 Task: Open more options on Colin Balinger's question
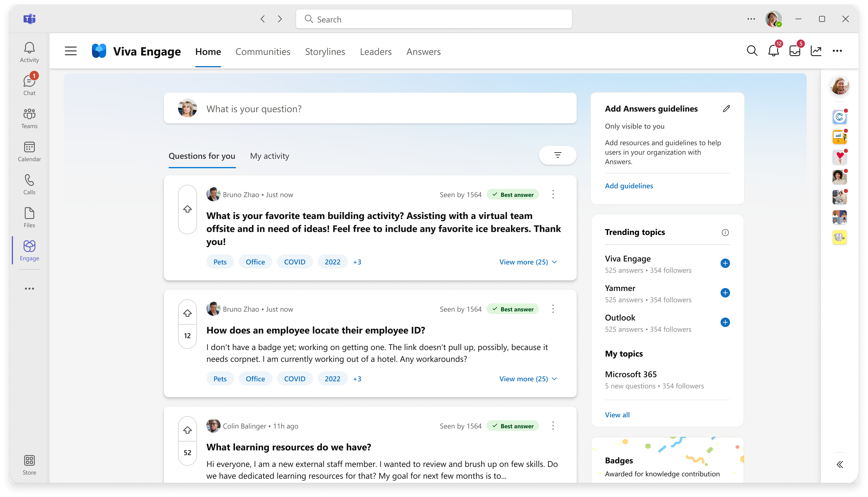click(553, 426)
